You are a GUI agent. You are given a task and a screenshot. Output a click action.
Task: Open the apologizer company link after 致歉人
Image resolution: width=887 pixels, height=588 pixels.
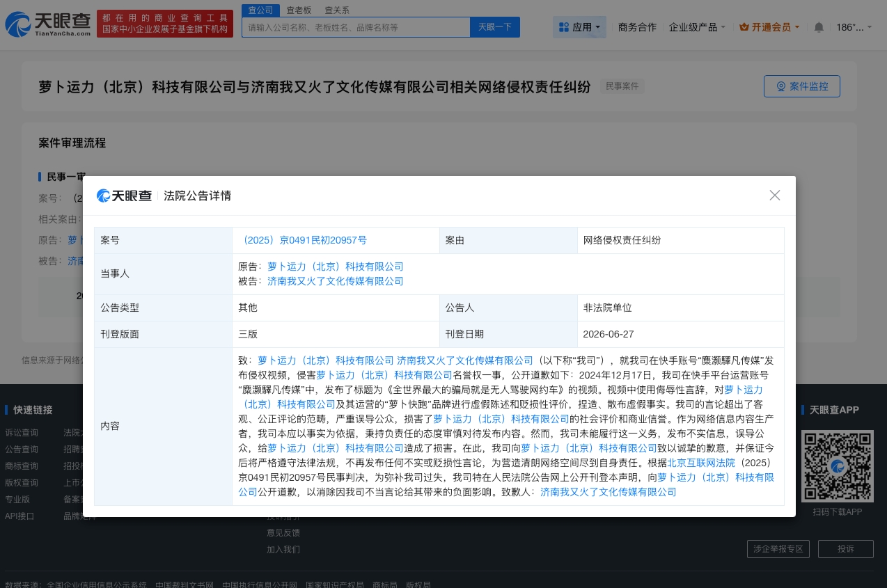609,492
